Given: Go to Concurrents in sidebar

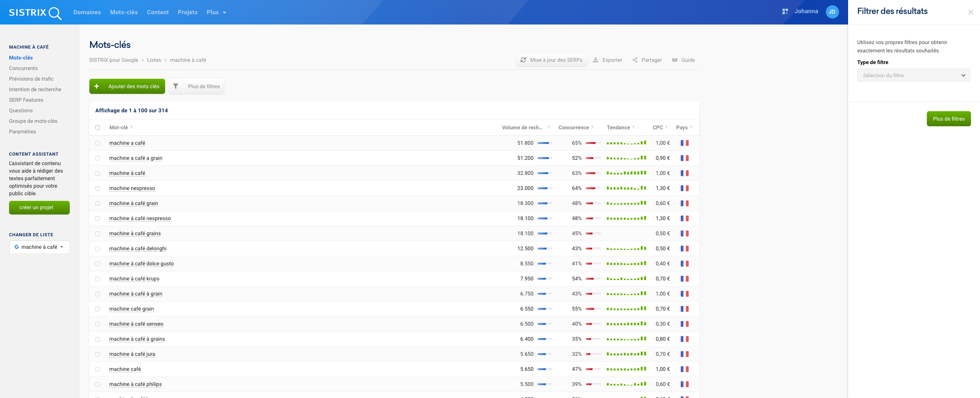Looking at the screenshot, I should 23,68.
